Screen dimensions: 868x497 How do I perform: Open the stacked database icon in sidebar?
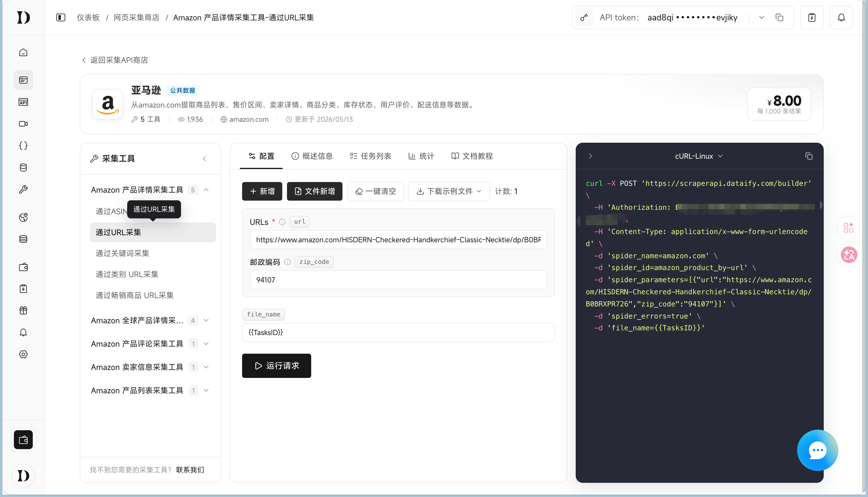(23, 239)
